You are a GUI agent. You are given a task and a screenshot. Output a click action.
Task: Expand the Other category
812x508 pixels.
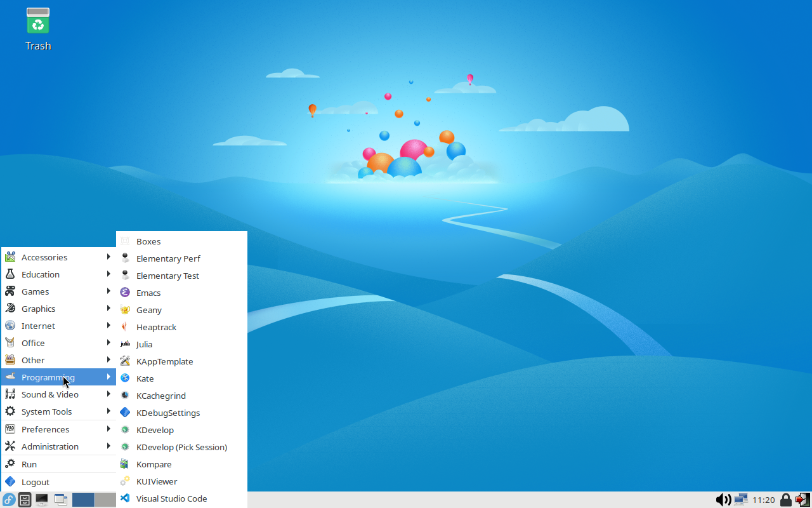(58, 360)
